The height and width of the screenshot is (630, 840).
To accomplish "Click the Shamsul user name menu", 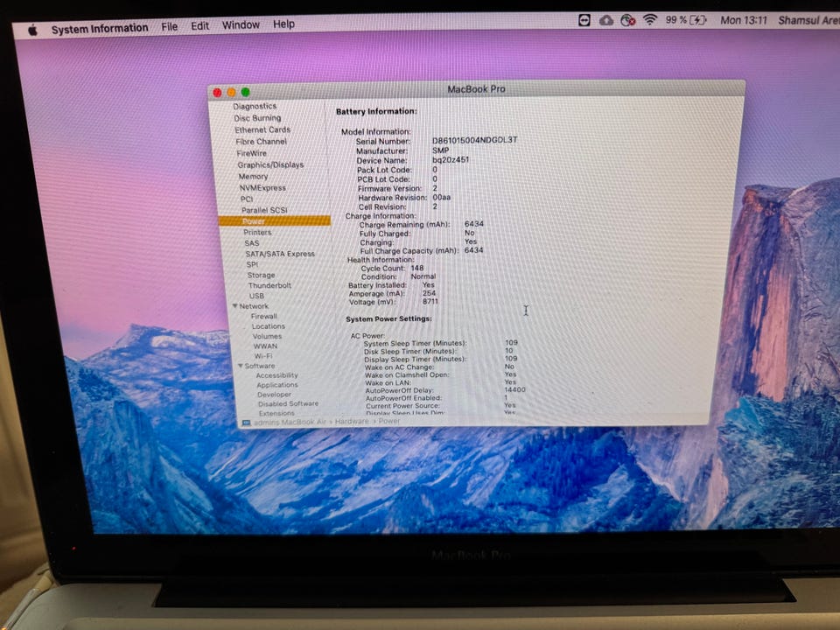I will [808, 20].
